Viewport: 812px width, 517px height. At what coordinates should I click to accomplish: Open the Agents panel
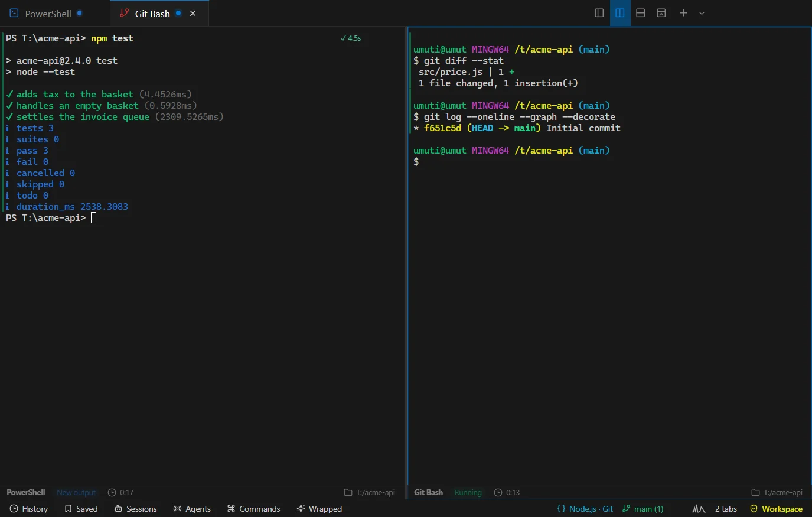191,509
